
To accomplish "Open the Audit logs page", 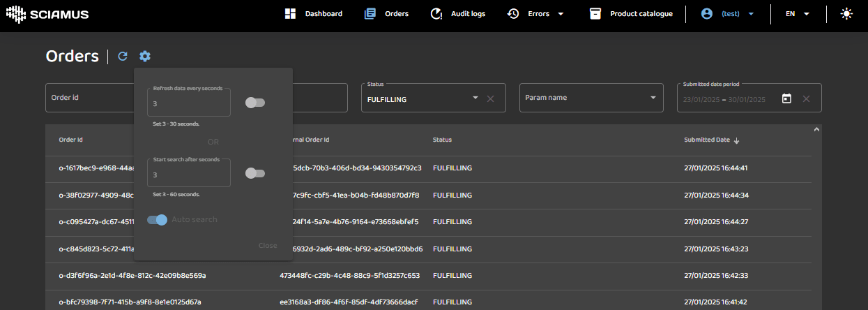I will click(457, 14).
